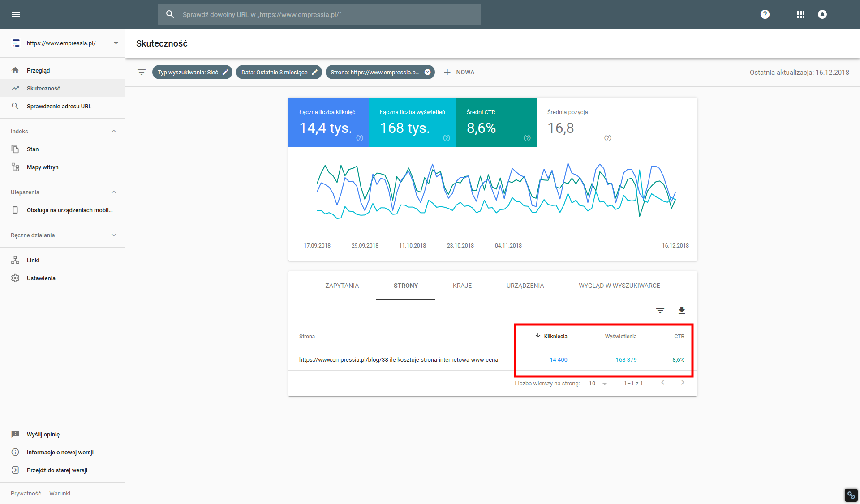Click the table filter rows icon

(x=660, y=310)
